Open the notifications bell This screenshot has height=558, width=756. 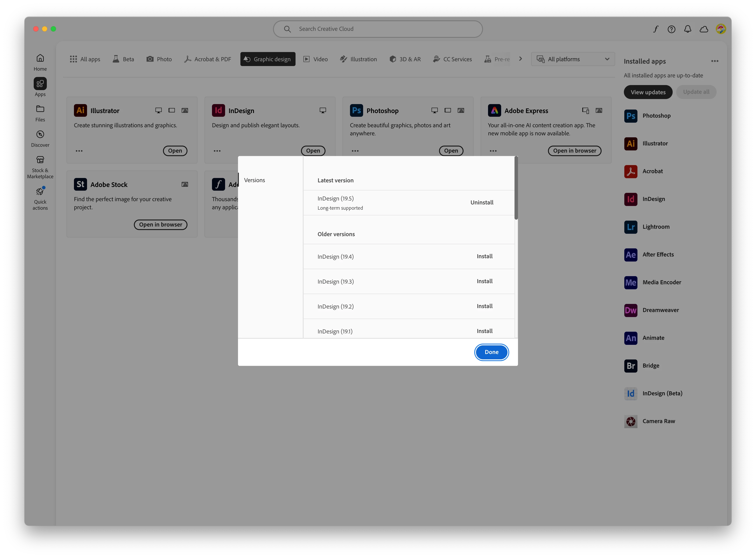(687, 29)
